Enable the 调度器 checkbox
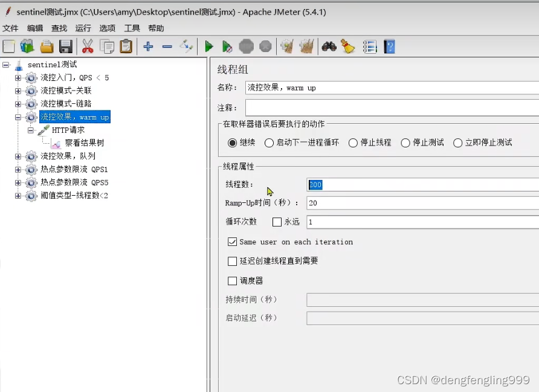Image resolution: width=539 pixels, height=392 pixels. (233, 281)
